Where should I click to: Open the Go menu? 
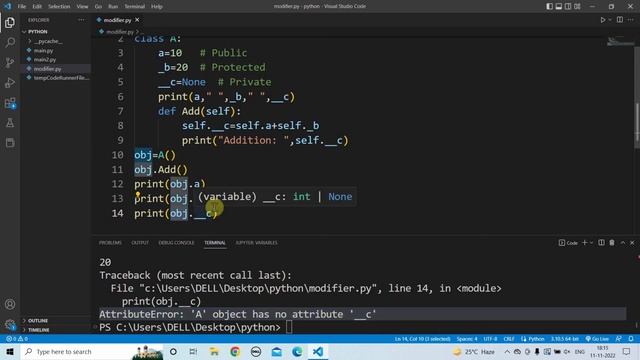98,6
